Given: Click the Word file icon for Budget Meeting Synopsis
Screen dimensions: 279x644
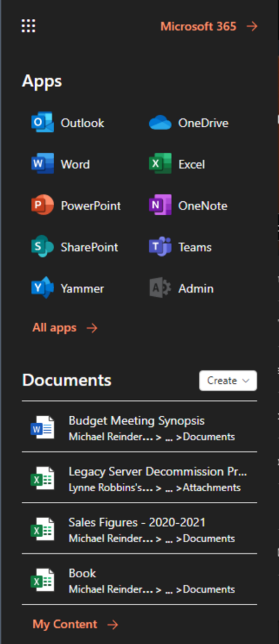Looking at the screenshot, I should click(42, 428).
